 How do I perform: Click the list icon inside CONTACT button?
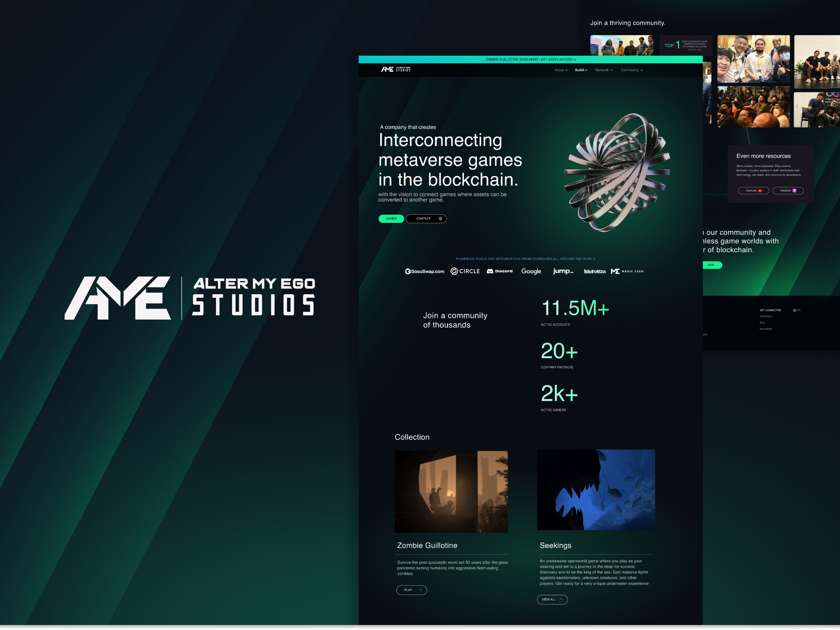coord(440,219)
